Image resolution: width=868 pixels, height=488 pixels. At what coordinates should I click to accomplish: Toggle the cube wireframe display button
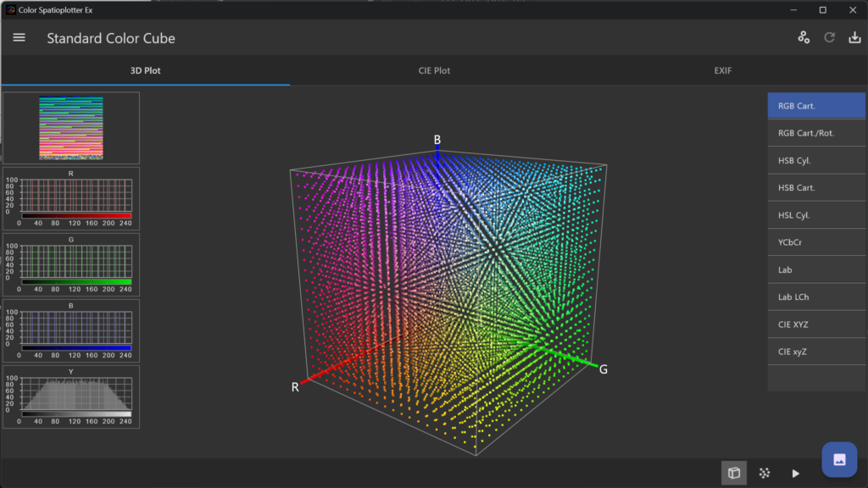coord(734,473)
